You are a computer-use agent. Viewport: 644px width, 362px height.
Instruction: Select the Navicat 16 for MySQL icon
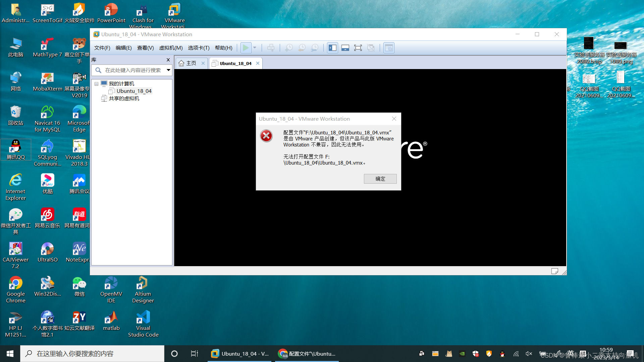pyautogui.click(x=47, y=119)
